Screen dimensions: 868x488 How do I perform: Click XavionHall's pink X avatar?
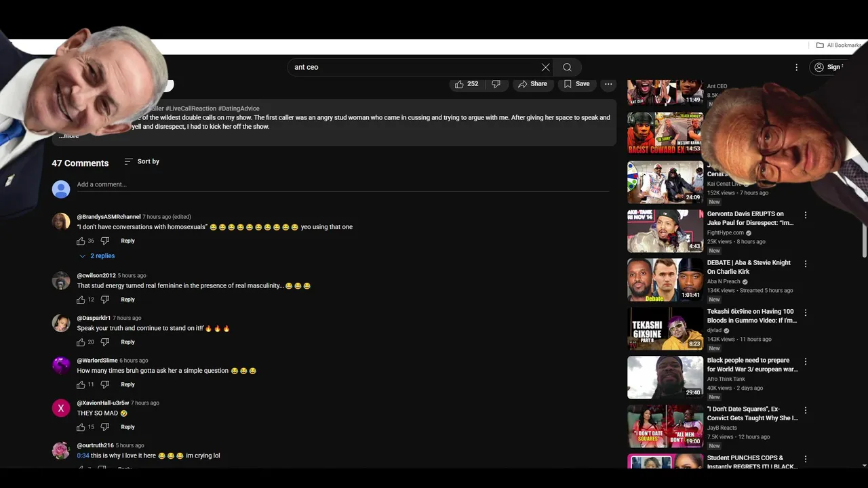click(x=61, y=408)
